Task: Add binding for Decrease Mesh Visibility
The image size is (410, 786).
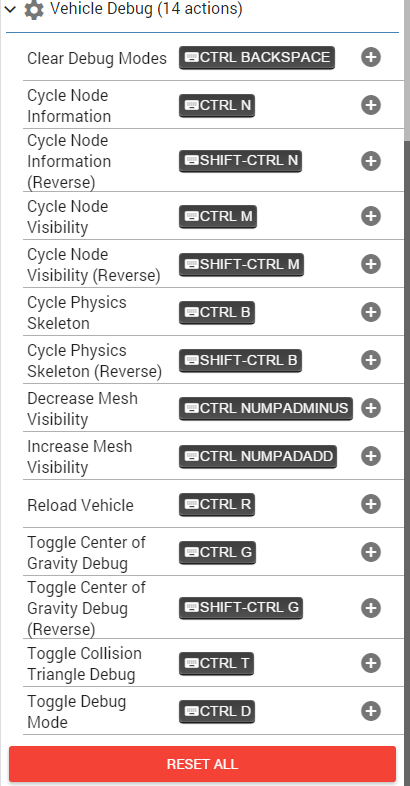Action: pos(371,408)
